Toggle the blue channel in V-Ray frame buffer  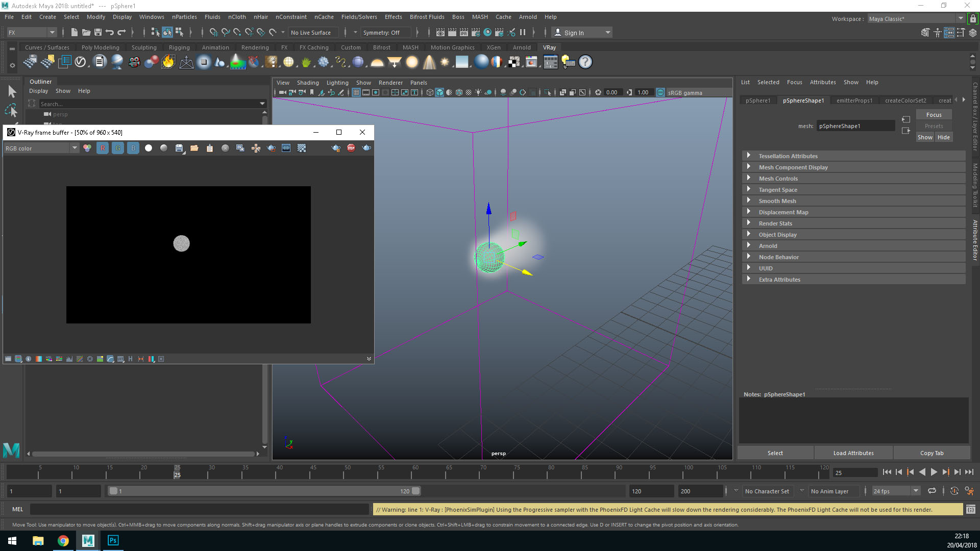(133, 148)
